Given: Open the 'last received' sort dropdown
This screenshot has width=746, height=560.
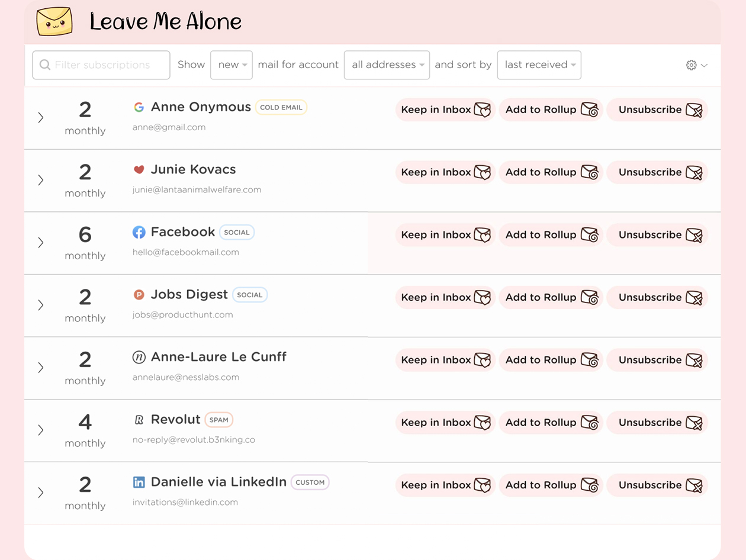Looking at the screenshot, I should (539, 65).
